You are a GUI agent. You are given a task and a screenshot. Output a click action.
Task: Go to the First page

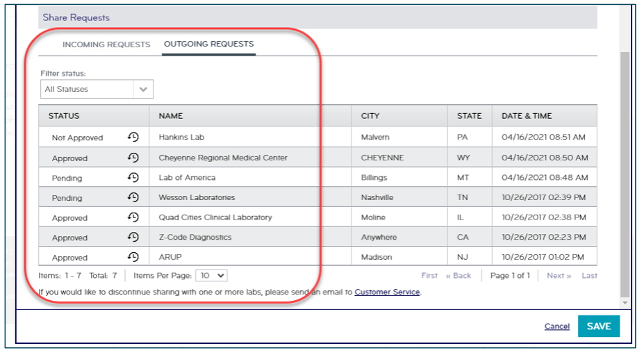pos(429,276)
